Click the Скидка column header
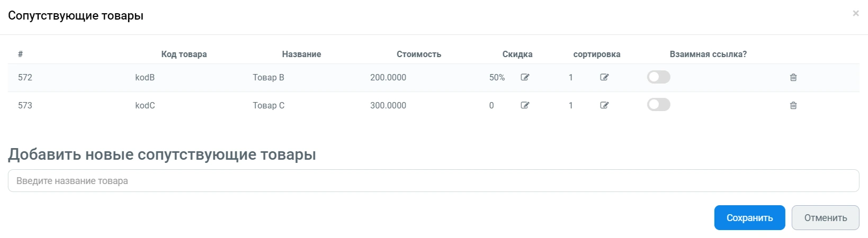The image size is (868, 238). [x=517, y=54]
